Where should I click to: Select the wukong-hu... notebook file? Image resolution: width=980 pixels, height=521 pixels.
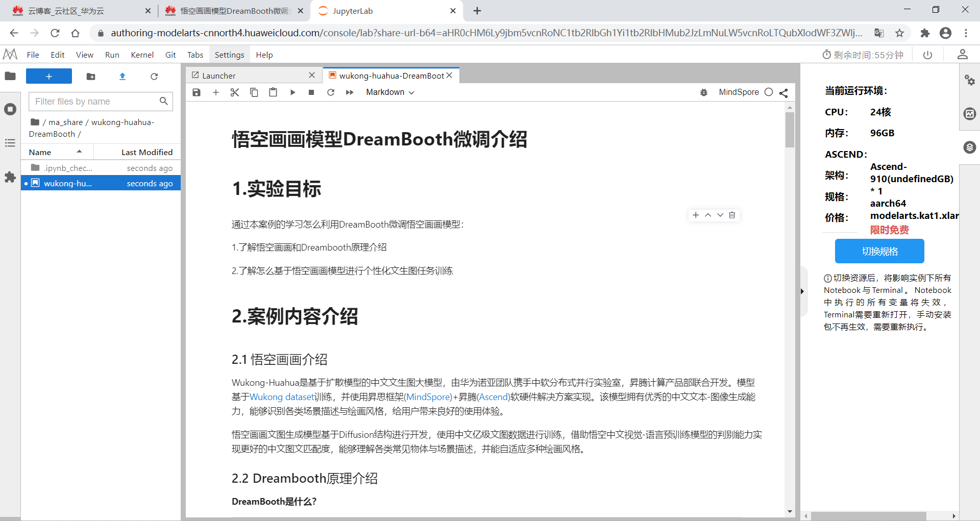click(x=101, y=183)
